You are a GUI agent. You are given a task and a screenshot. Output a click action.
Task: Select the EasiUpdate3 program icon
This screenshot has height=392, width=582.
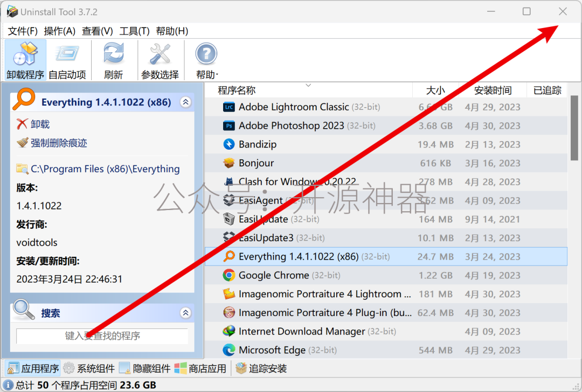coord(229,237)
